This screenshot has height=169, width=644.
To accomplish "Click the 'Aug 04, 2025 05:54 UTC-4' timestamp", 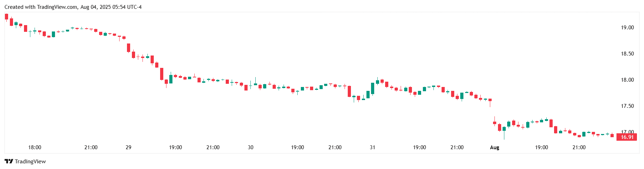I will [x=111, y=7].
